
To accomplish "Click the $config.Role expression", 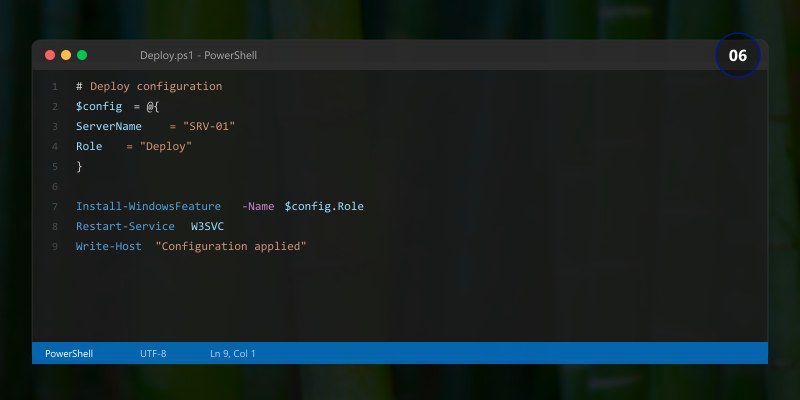I will pyautogui.click(x=324, y=206).
